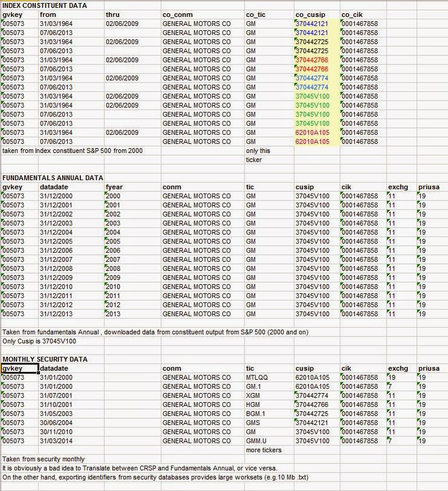Select the cik header in fundamentals table
Screen dimensions: 448x491
point(363,187)
